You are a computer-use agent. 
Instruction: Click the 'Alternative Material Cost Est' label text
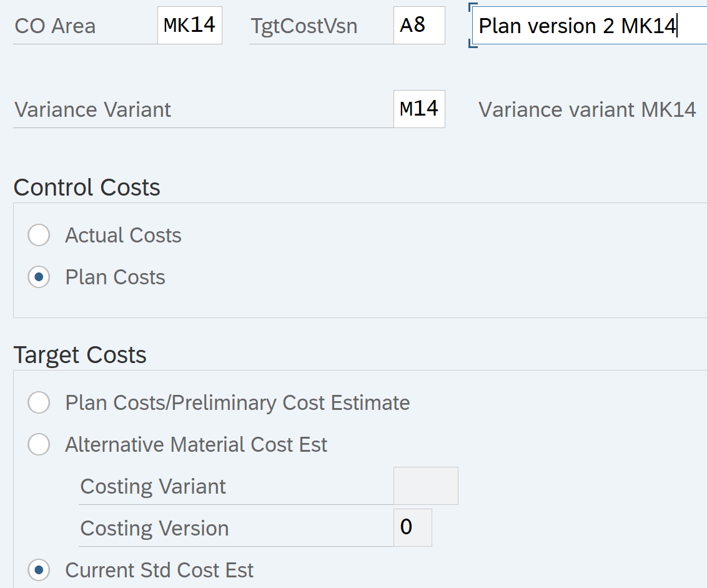[x=196, y=445]
